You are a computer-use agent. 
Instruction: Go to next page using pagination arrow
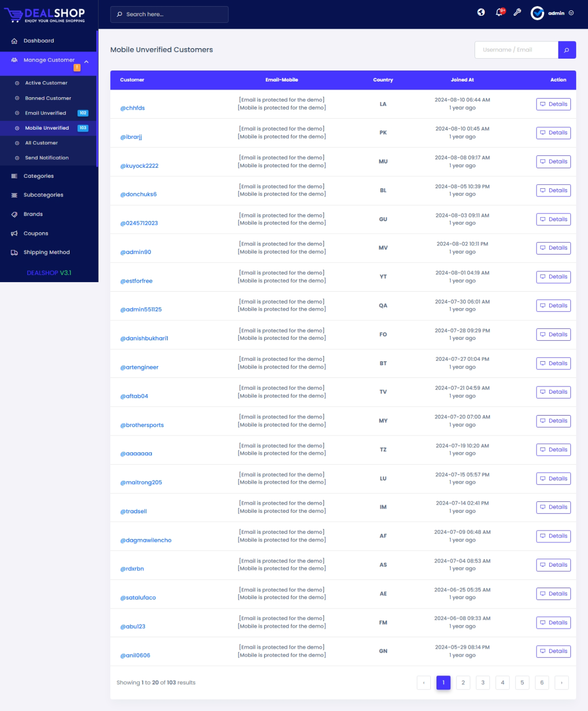point(561,683)
